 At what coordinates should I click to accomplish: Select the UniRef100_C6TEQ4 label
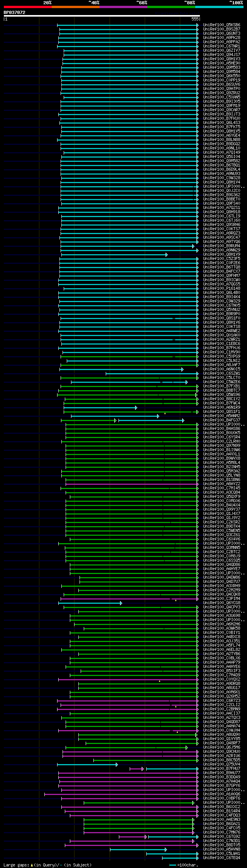222,858
